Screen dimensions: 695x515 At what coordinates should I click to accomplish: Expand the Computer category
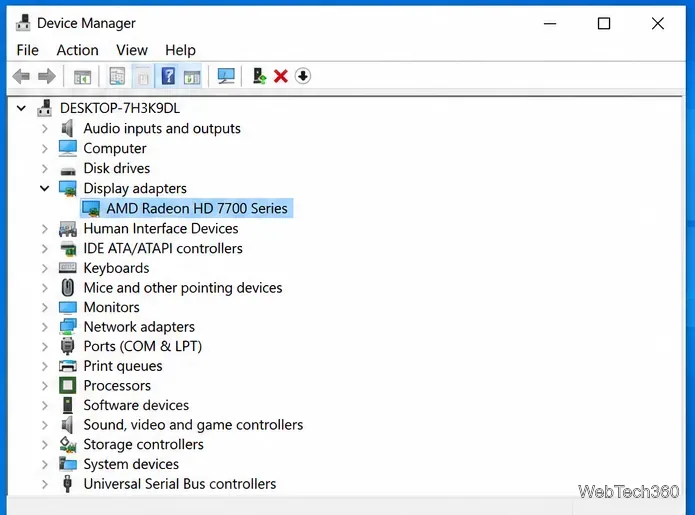pyautogui.click(x=44, y=148)
